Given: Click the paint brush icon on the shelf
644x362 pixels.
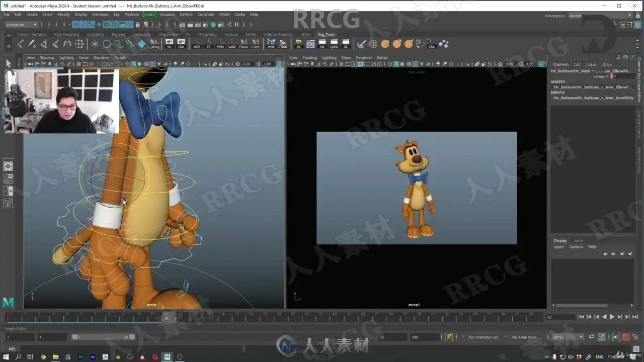Looking at the screenshot, I should click(361, 44).
